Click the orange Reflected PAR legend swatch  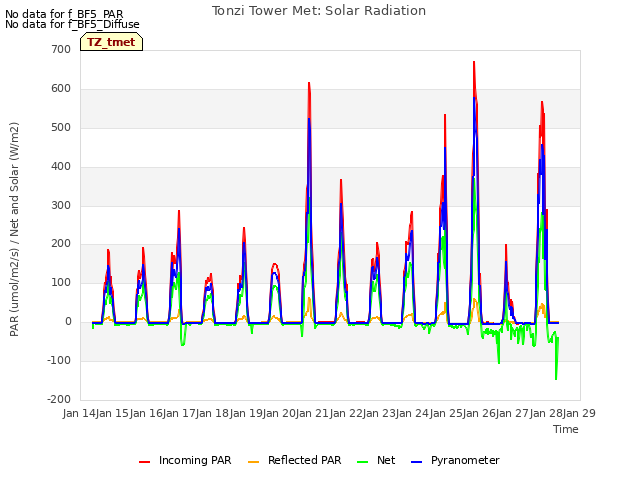[x=253, y=462]
